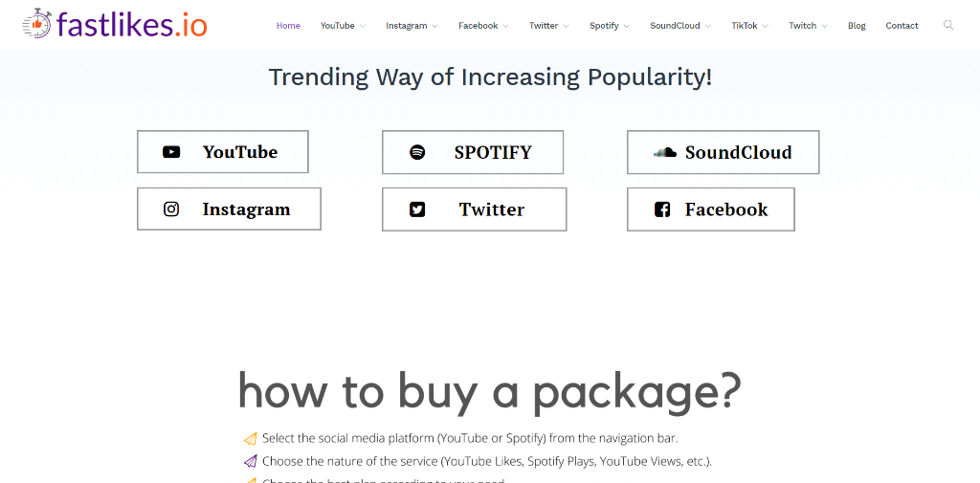Screen dimensions: 980x483
Task: Open the Contact page link
Action: (x=902, y=26)
